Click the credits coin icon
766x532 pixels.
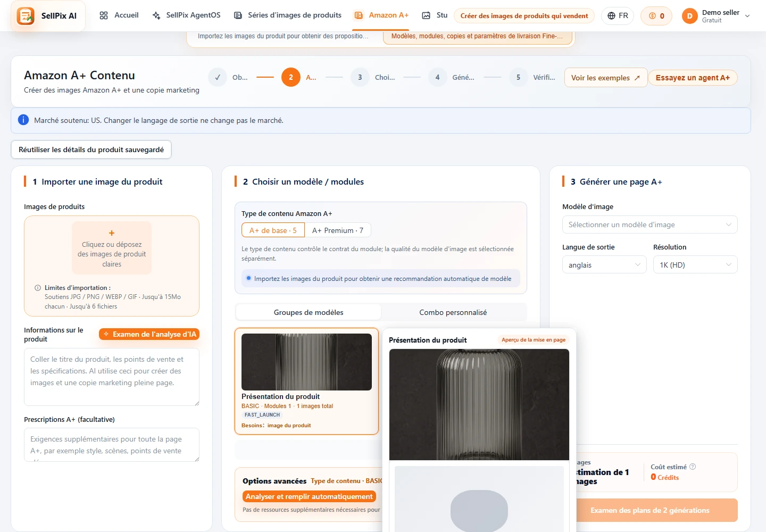652,16
